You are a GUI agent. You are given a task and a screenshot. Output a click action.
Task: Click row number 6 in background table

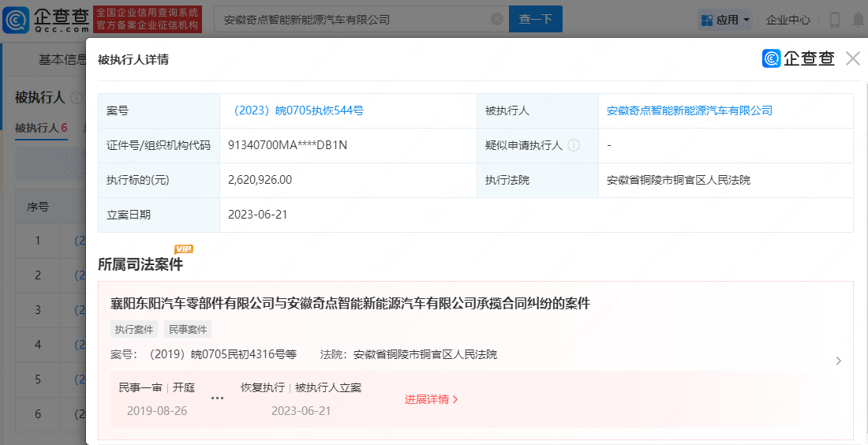(x=38, y=414)
